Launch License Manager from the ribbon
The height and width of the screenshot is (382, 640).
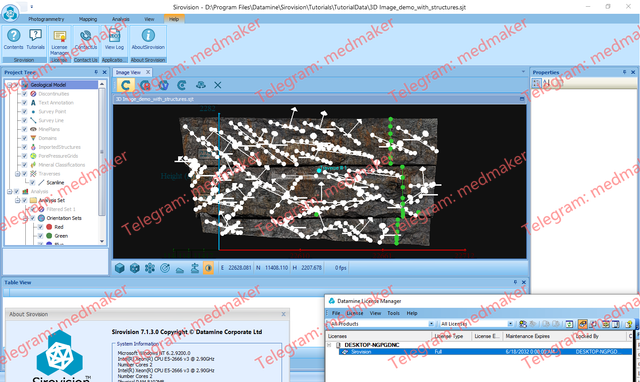60,42
